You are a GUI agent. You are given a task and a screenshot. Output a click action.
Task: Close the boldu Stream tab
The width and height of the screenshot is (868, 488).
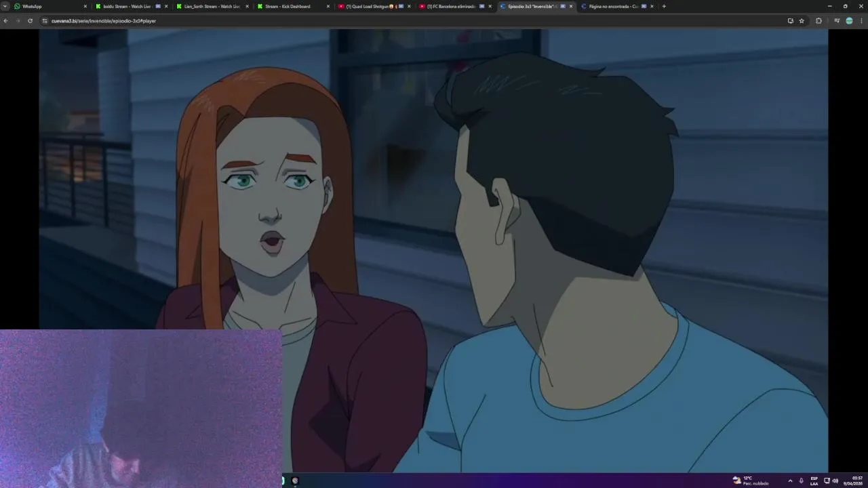pyautogui.click(x=166, y=6)
